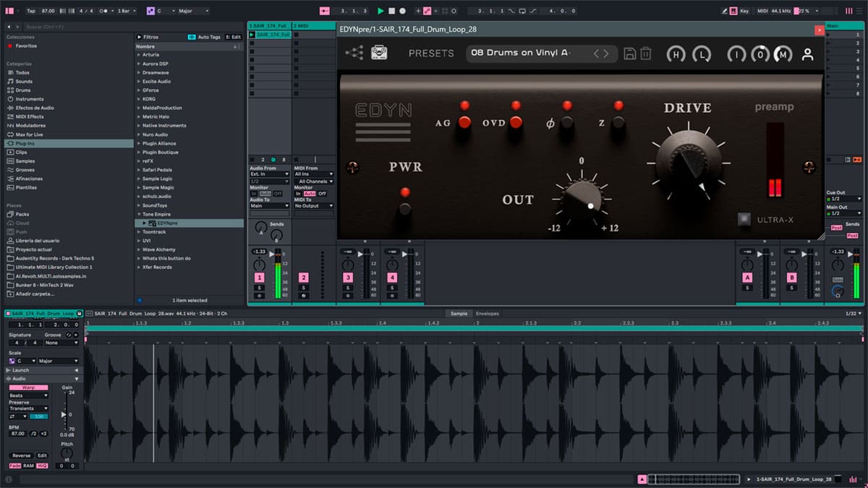Viewport: 868px width, 488px height.
Task: Launch the SAIR_174_Full clip in track 1
Action: [252, 35]
